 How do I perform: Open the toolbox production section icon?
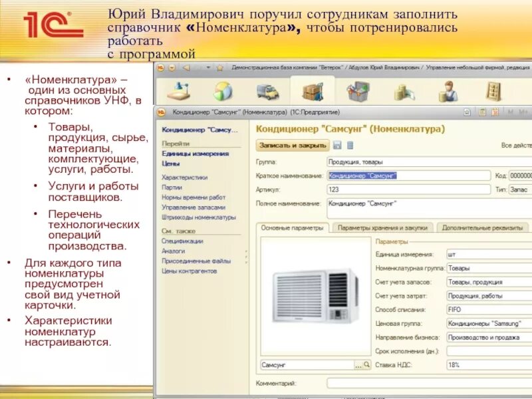(x=358, y=91)
